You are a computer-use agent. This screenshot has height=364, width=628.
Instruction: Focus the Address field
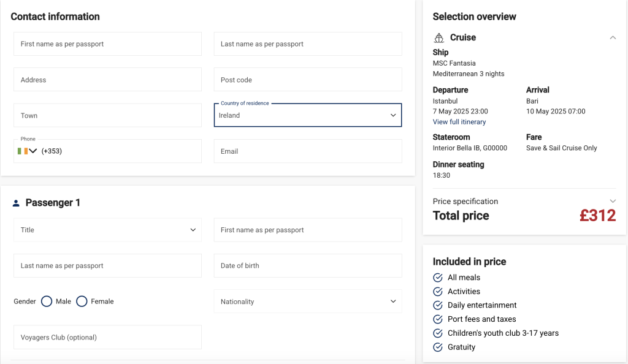click(107, 80)
